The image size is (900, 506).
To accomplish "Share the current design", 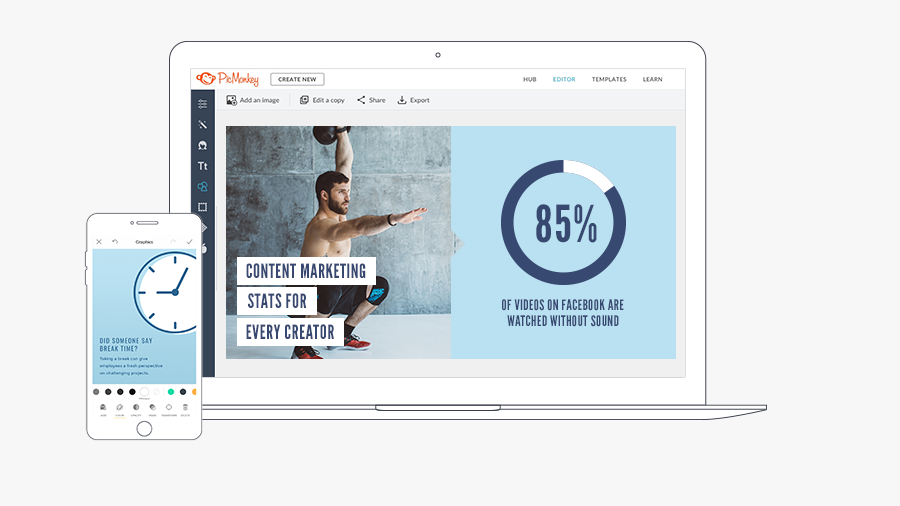I will [x=371, y=100].
